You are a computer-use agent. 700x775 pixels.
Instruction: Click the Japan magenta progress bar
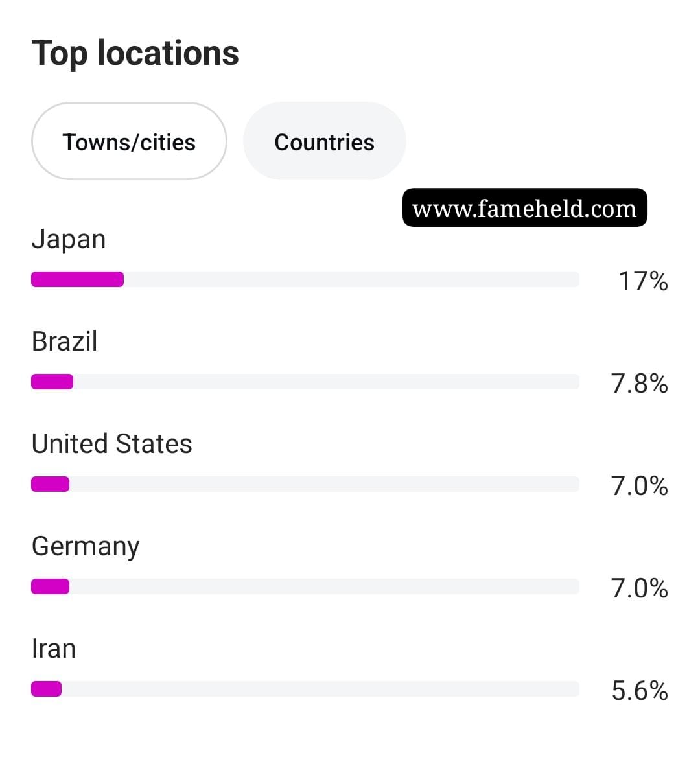[x=78, y=279]
